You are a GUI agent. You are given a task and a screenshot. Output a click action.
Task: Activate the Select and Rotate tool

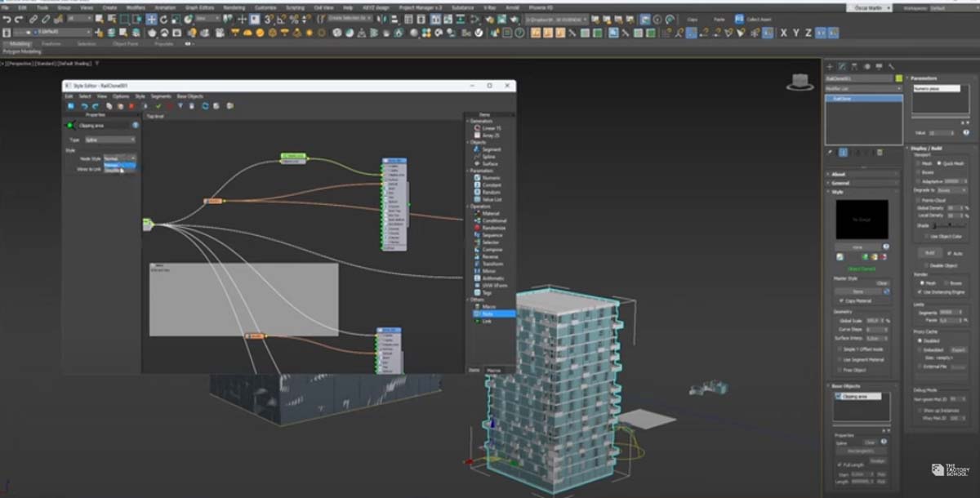(163, 19)
